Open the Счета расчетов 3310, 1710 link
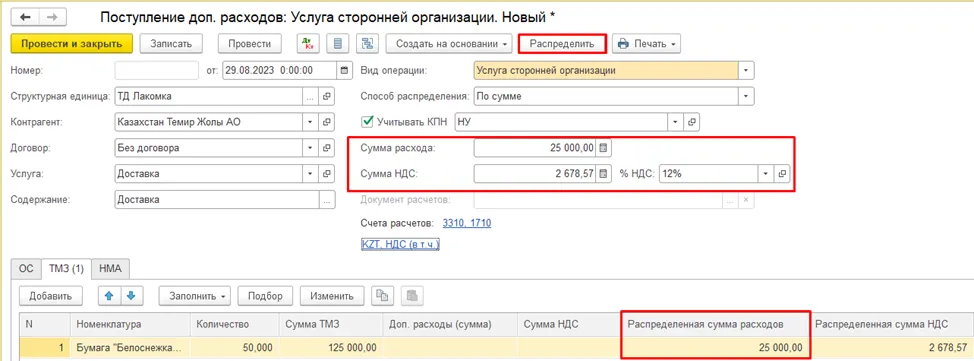 coord(467,222)
